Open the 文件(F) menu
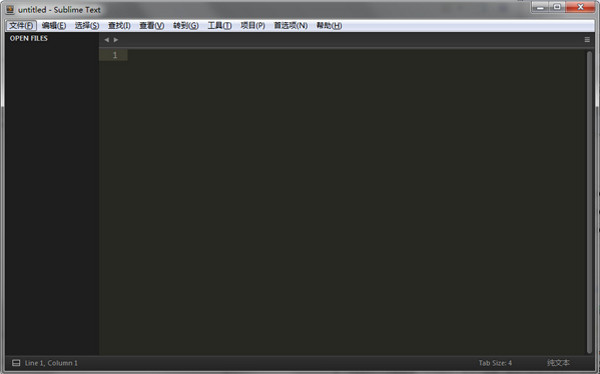The height and width of the screenshot is (374, 600). point(21,26)
